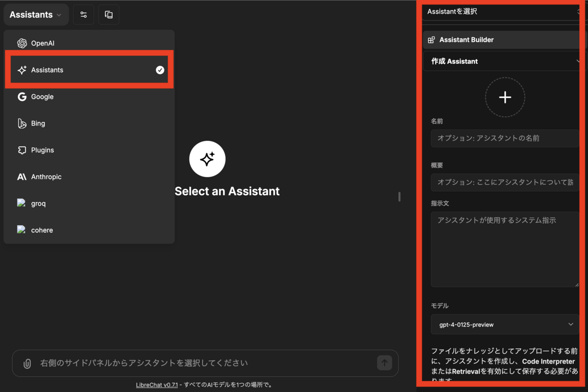The height and width of the screenshot is (392, 588).
Task: Select the groq endpoint icon
Action: tap(22, 203)
